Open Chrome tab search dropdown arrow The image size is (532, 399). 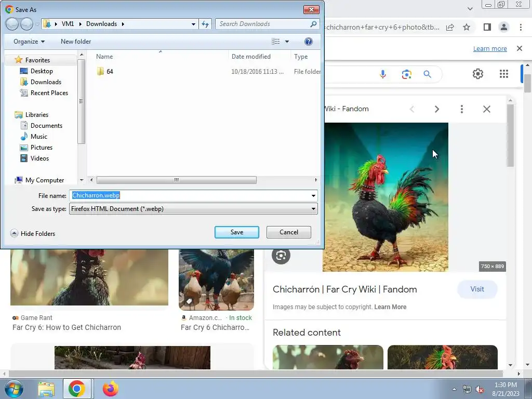pyautogui.click(x=470, y=8)
